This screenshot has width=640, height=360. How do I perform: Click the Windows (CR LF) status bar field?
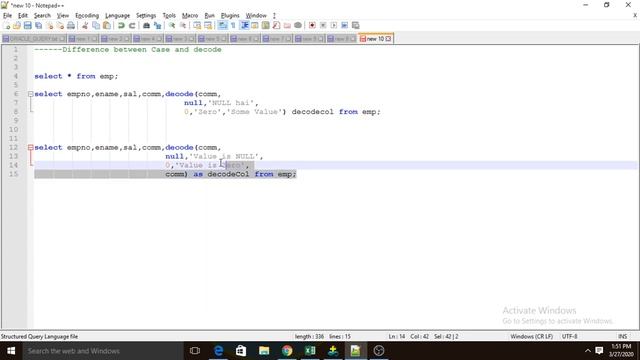(x=531, y=336)
